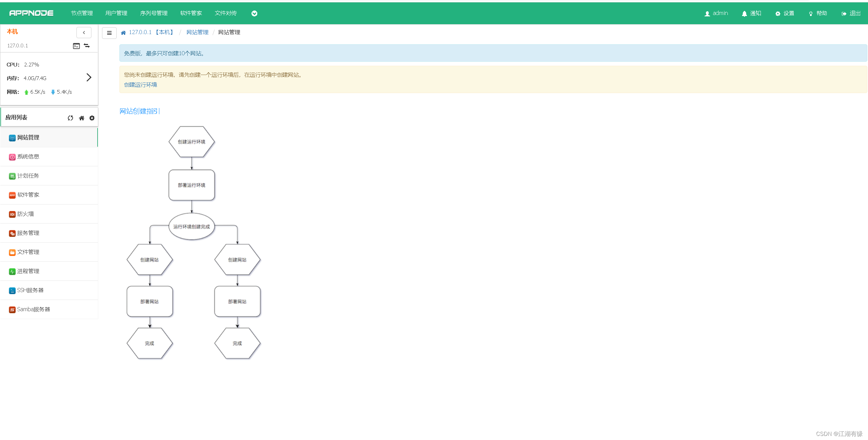Click the APPNODE logo
Viewport: 868px width, 440px height.
click(x=31, y=13)
